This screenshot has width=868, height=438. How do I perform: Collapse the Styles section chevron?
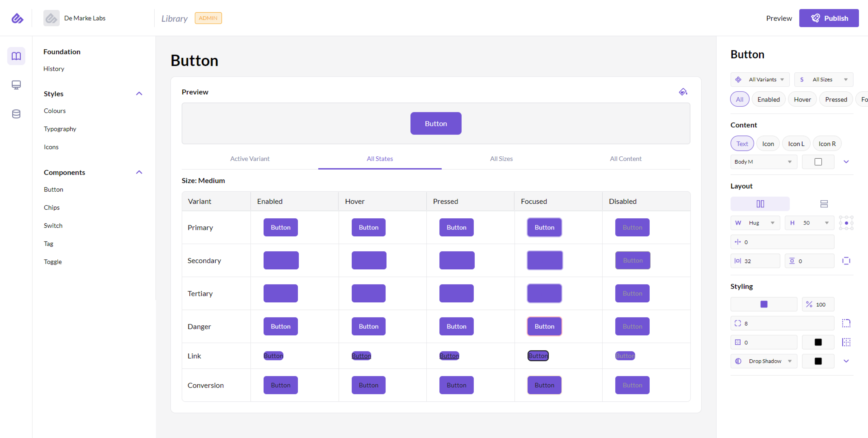139,94
